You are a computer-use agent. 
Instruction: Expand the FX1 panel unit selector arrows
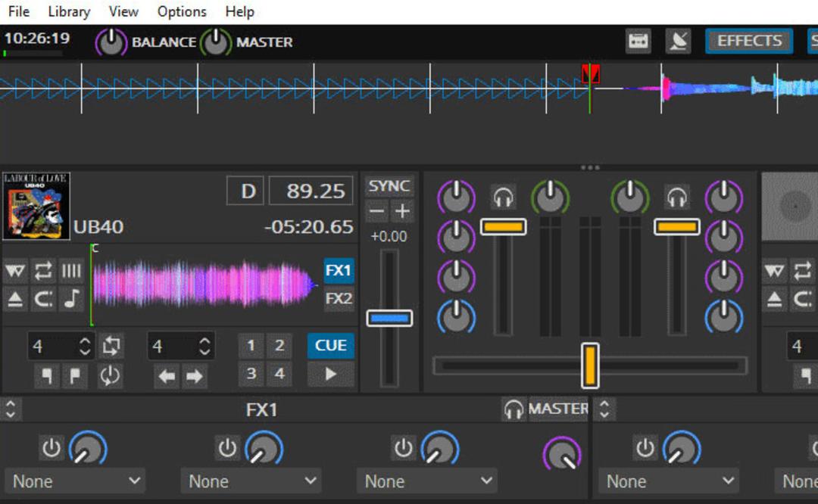(x=11, y=409)
